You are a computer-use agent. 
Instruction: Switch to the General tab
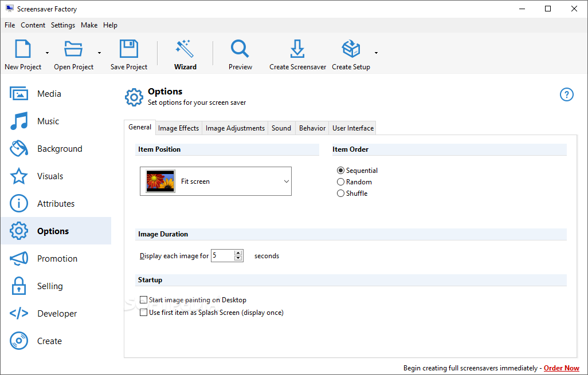[x=140, y=127]
